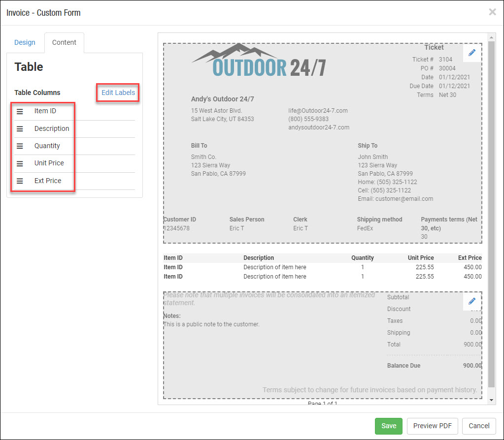504x440 pixels.
Task: Click the Taxes label in the totals
Action: tap(395, 321)
